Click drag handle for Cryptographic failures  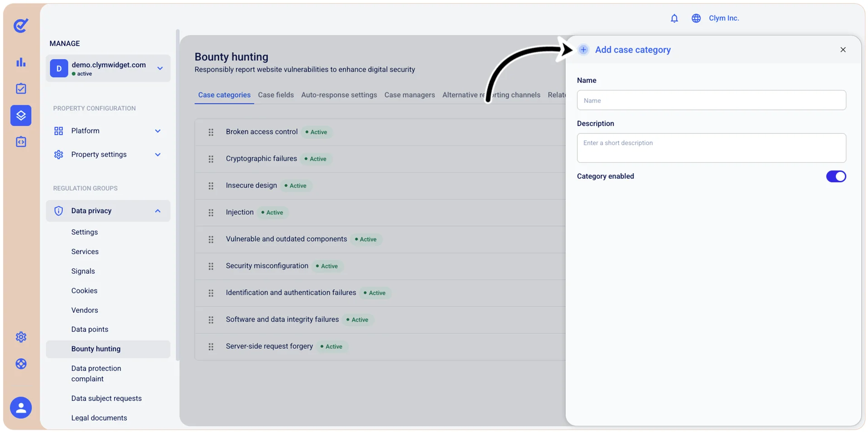click(211, 159)
